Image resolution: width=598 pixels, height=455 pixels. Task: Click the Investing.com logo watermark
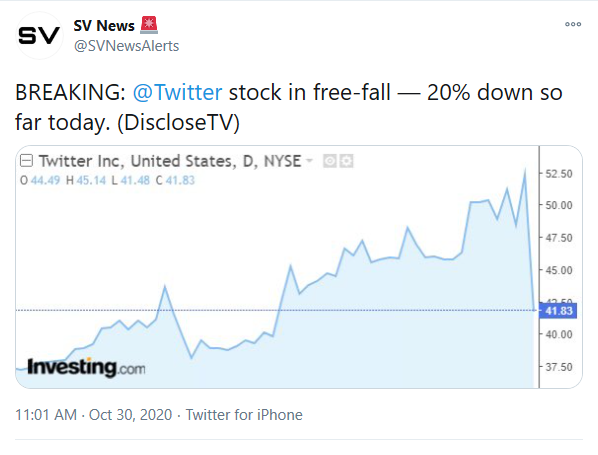[x=86, y=367]
